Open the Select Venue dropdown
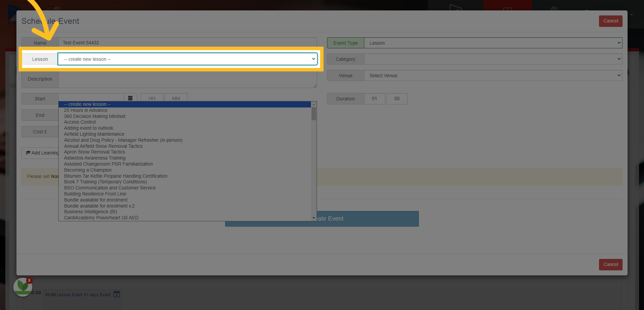 [493, 76]
